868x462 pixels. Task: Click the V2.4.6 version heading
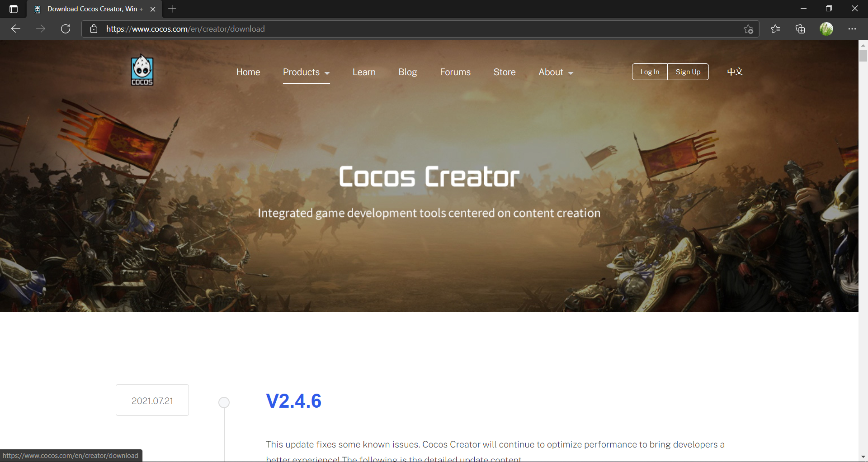point(293,400)
